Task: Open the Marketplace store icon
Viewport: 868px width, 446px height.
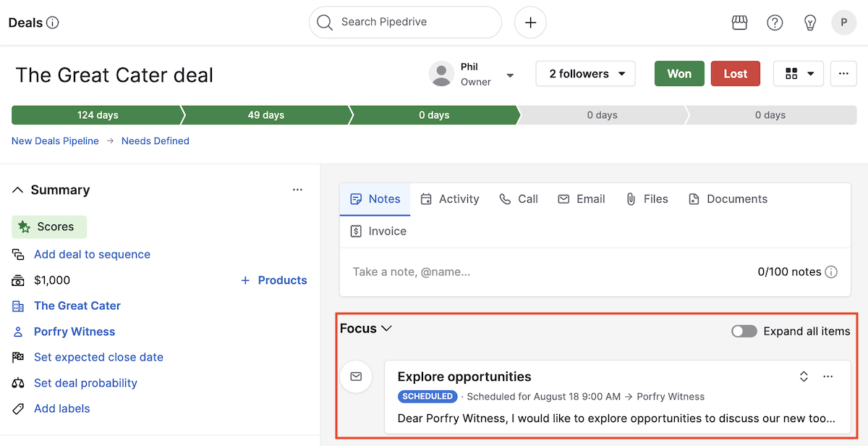Action: coord(739,22)
